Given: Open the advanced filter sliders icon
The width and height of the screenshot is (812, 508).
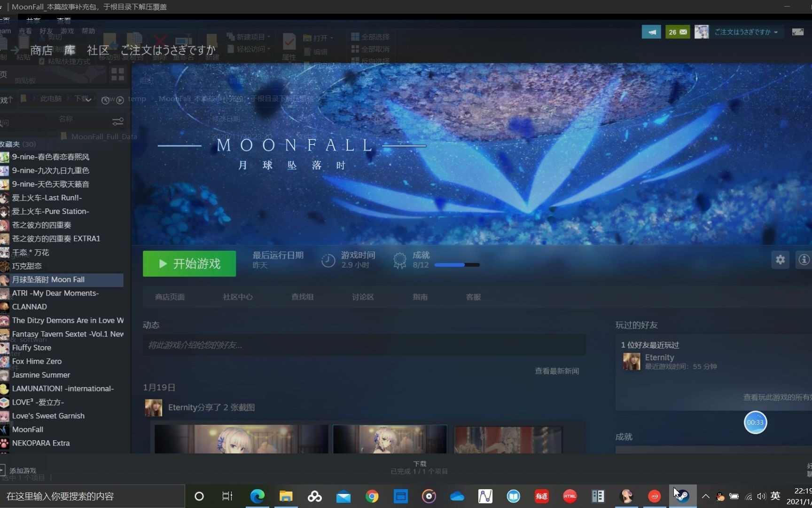Looking at the screenshot, I should click(x=117, y=122).
